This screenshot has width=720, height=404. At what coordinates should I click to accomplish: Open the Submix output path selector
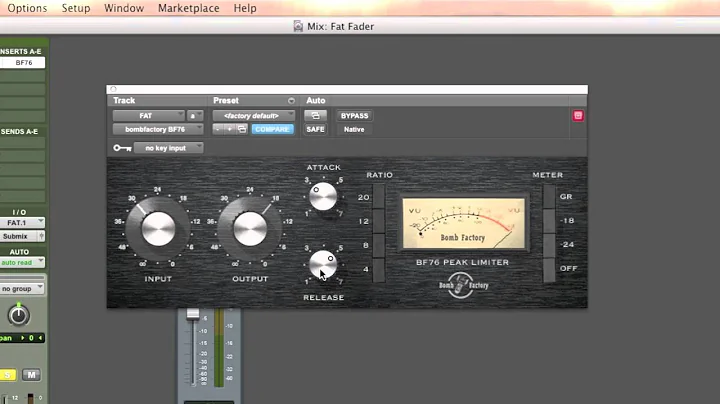[17, 236]
